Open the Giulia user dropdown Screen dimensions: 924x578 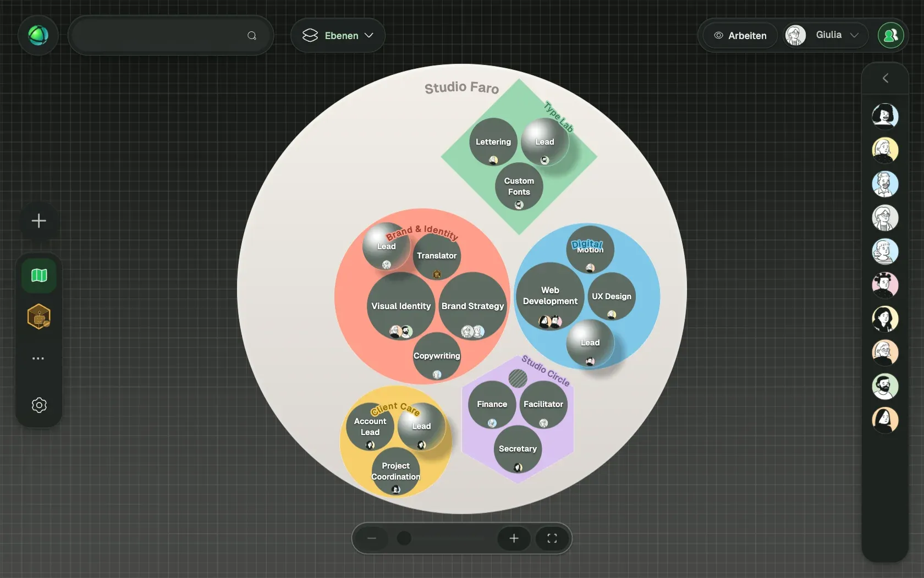(825, 35)
